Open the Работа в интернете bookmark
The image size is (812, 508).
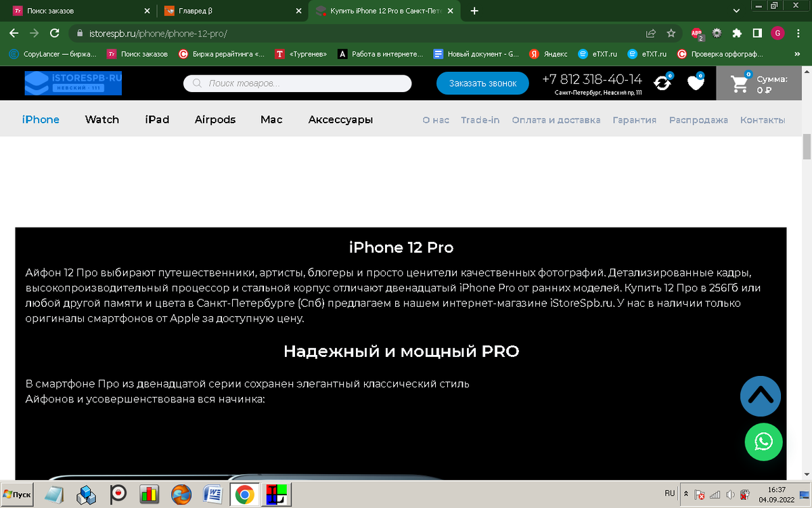click(381, 54)
